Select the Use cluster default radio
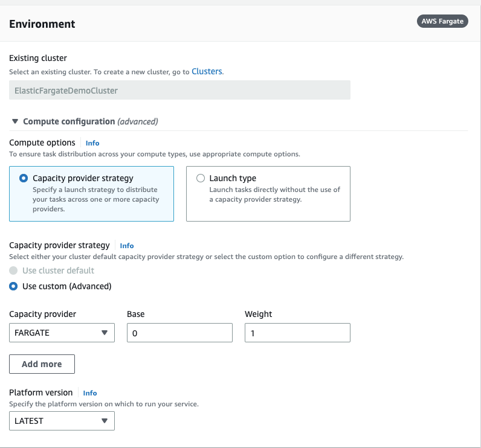 (14, 270)
